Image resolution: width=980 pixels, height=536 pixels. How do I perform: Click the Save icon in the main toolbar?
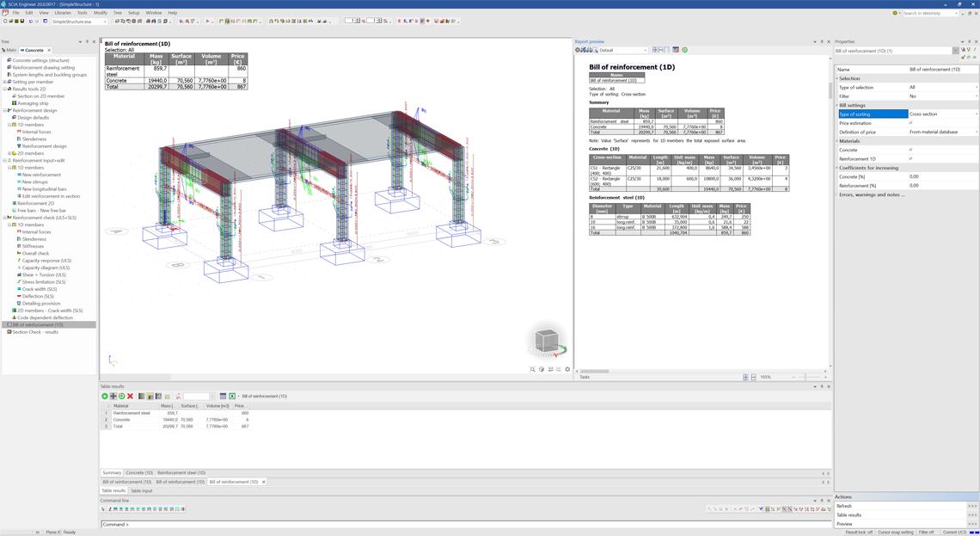(21, 22)
